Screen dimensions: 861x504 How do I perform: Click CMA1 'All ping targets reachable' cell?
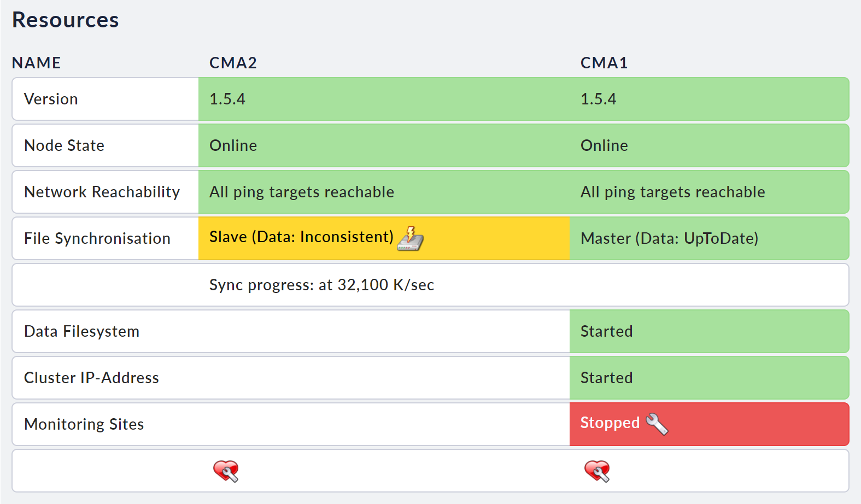coord(709,192)
